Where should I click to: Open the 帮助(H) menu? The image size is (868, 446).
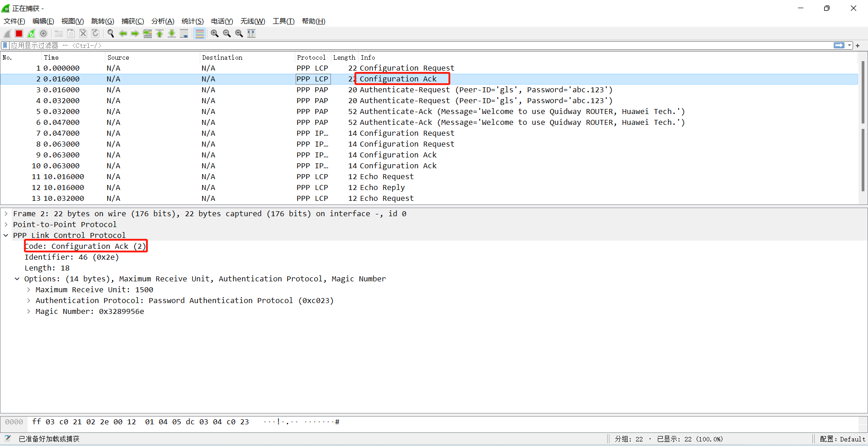pos(314,21)
